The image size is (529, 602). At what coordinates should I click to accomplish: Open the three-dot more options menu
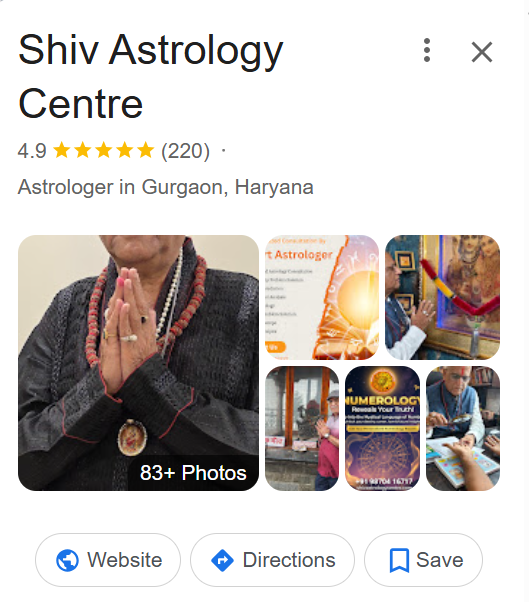[x=427, y=50]
